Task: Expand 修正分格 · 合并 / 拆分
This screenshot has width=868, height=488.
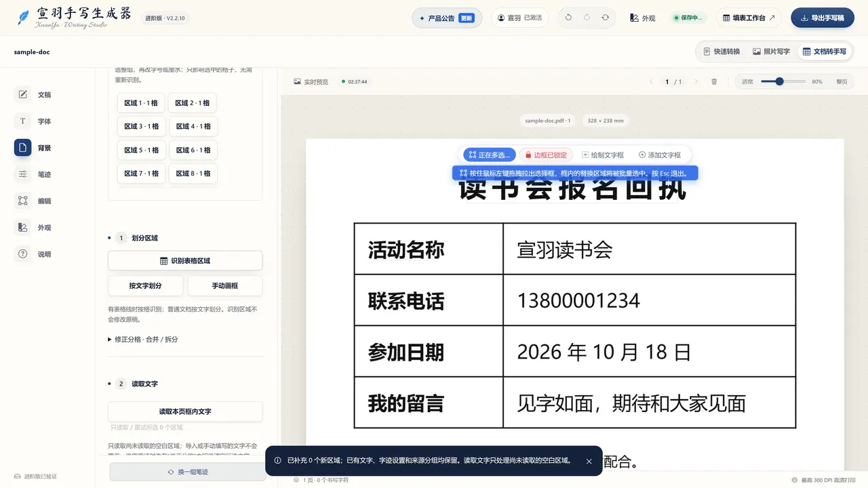Action: pos(143,339)
